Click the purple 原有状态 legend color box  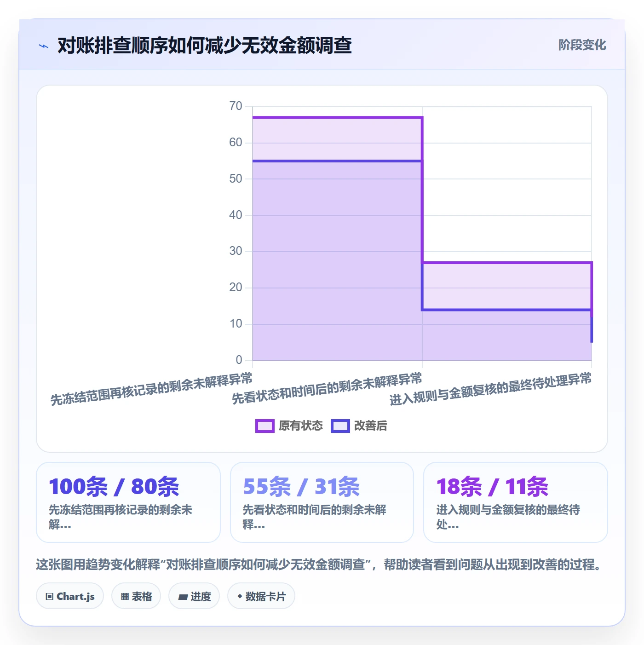pyautogui.click(x=265, y=426)
